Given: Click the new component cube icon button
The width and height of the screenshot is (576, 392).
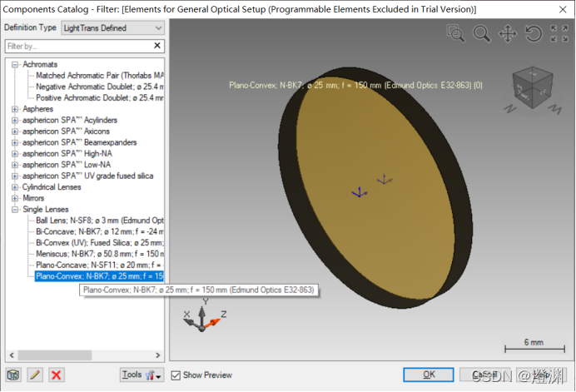Looking at the screenshot, I should pos(13,375).
